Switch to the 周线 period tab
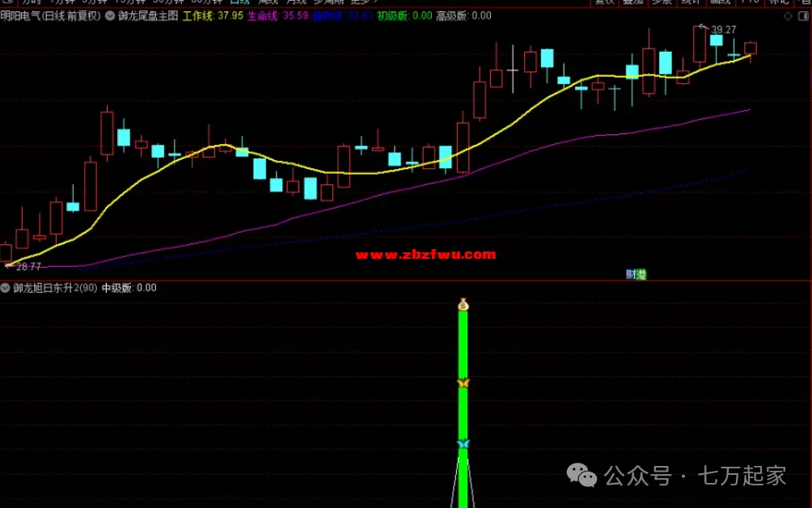Image resolution: width=812 pixels, height=508 pixels. (269, 2)
